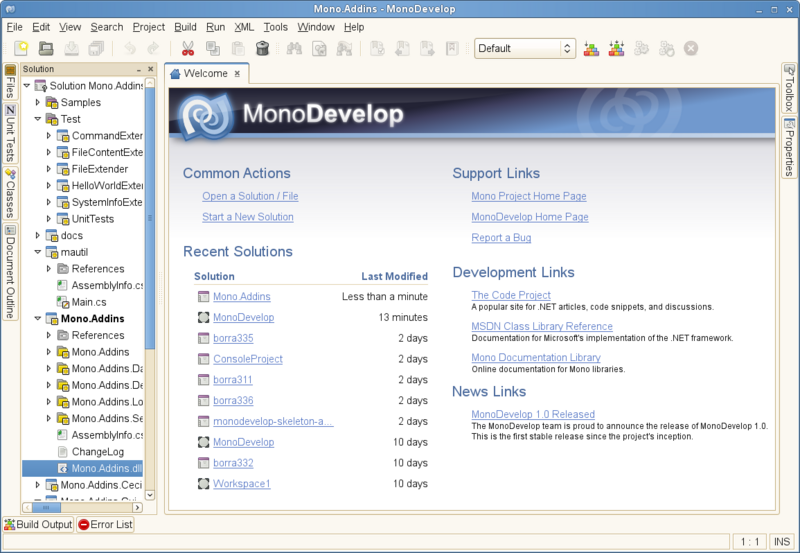Select the highlighted Mono.Addins.dll tree row
The width and height of the screenshot is (800, 553).
83,468
